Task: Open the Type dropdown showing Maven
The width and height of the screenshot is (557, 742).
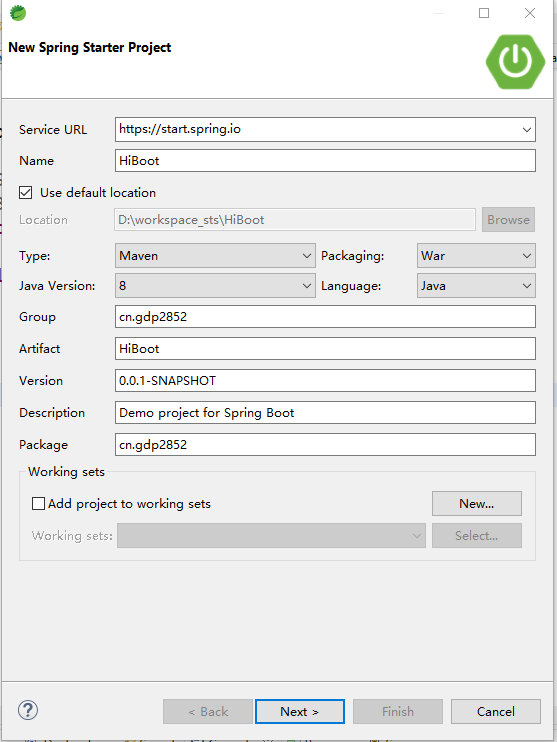Action: (215, 256)
